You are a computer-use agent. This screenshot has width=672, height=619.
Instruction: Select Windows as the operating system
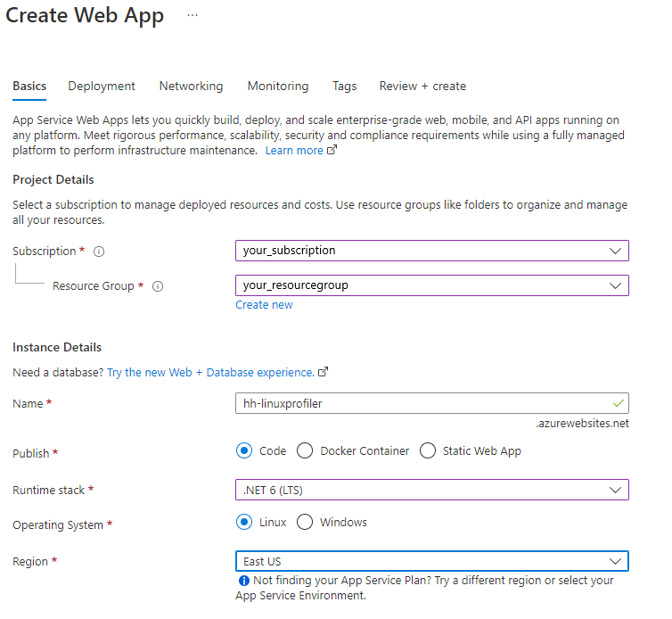coord(305,522)
